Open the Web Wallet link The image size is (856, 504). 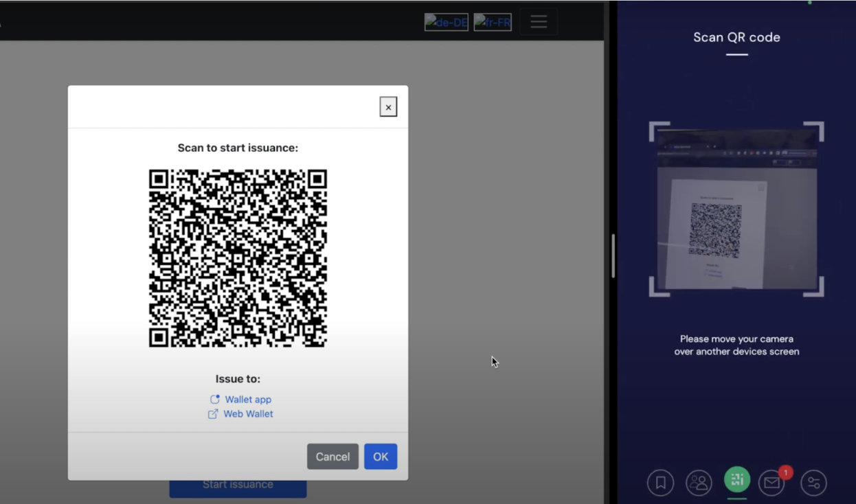point(248,414)
